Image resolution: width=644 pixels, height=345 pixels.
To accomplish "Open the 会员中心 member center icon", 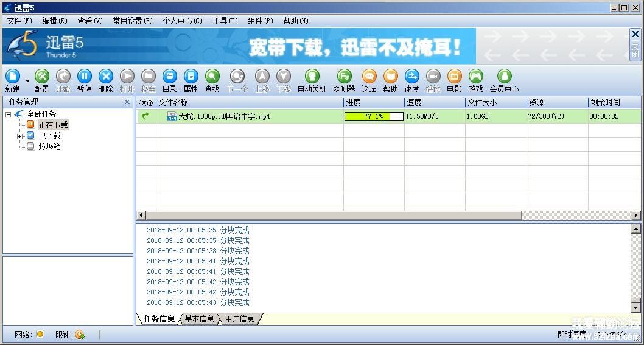I will tap(505, 77).
